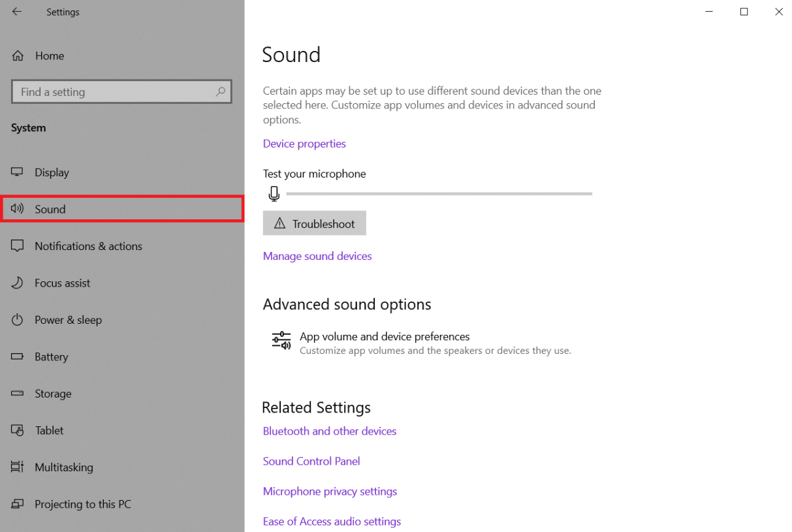Click the Power & sleep icon
Screen dimensions: 792x532
pyautogui.click(x=18, y=320)
